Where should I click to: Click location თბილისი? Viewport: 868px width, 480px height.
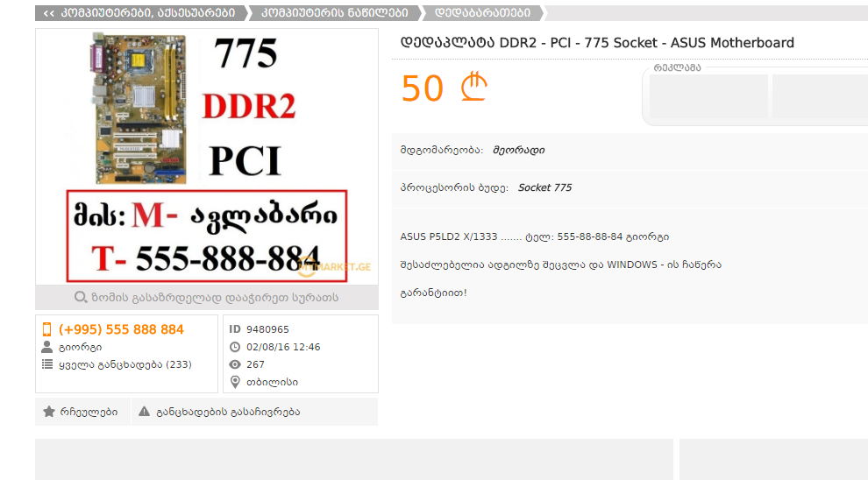click(273, 382)
